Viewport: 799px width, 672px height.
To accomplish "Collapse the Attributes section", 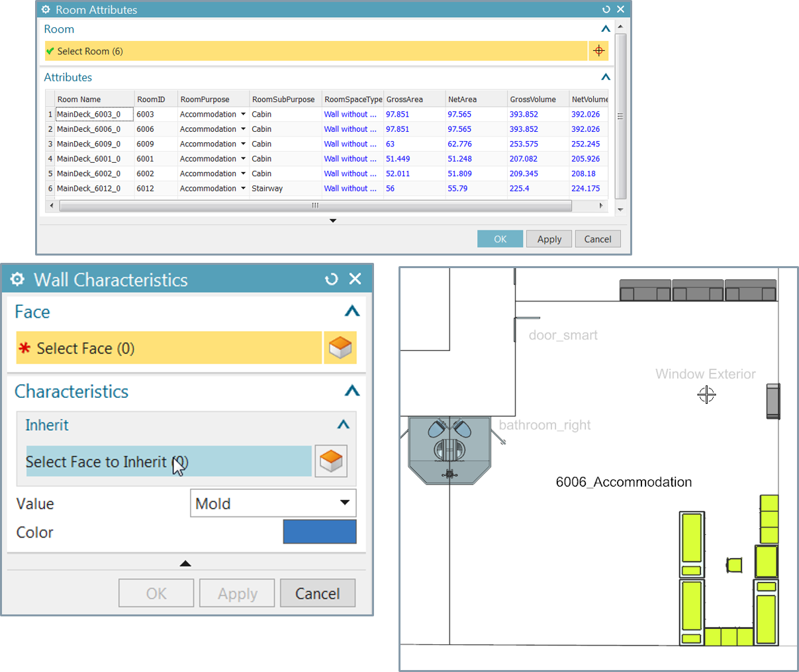I will coord(606,77).
